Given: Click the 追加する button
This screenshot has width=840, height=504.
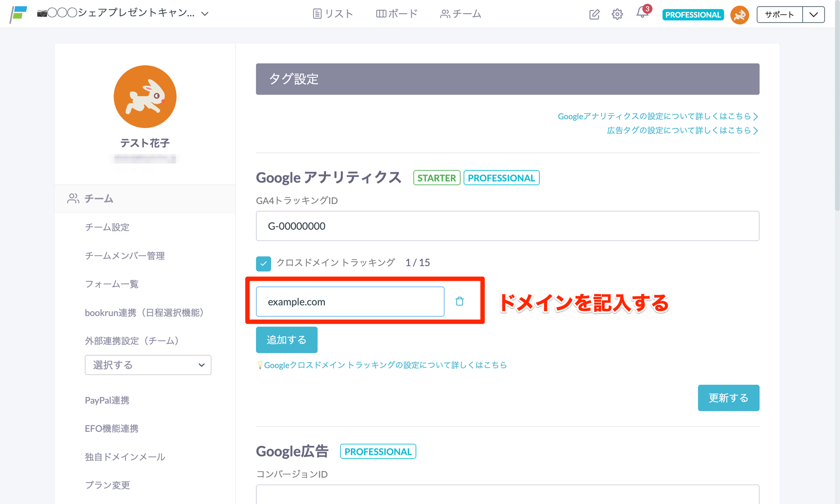Looking at the screenshot, I should tap(286, 340).
